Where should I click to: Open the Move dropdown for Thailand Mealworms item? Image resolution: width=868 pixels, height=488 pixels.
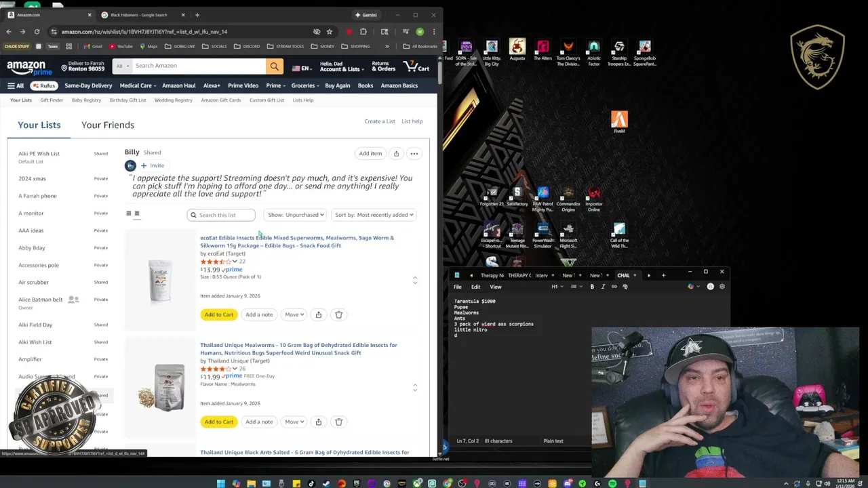294,422
